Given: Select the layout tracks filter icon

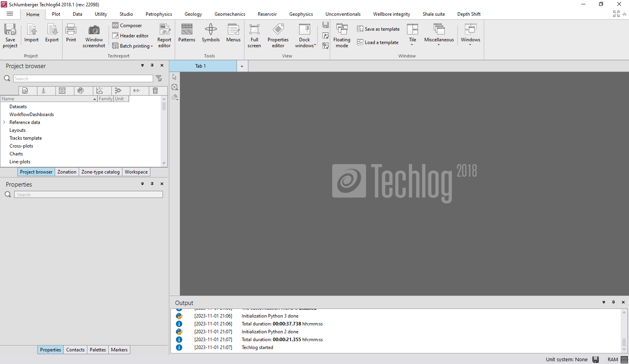Looking at the screenshot, I should pos(62,91).
